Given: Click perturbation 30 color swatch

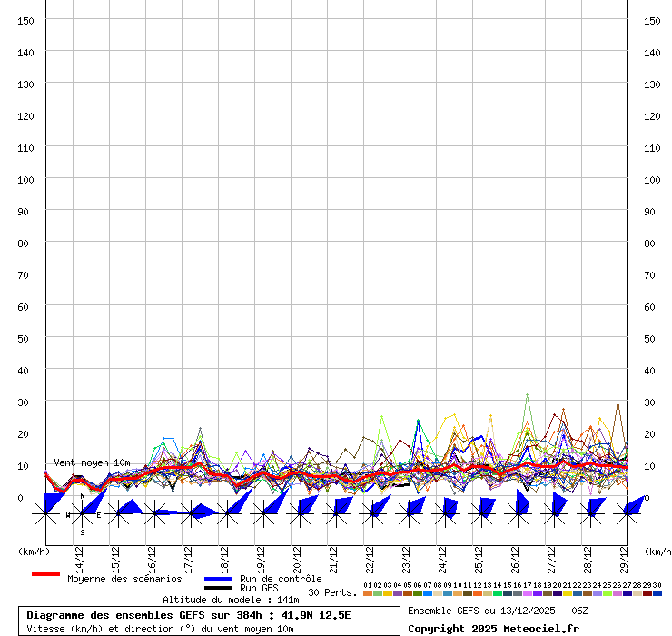Looking at the screenshot, I should (x=657, y=593).
